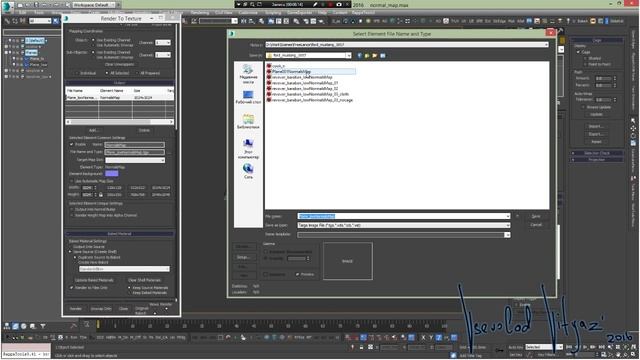640x360 pixels.
Task: Enable the selected element checkbox
Action: [x=71, y=144]
